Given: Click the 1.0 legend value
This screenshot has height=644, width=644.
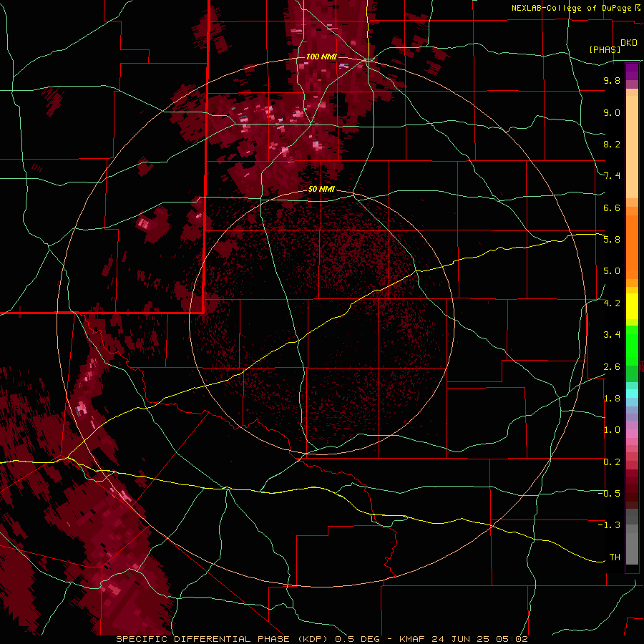Looking at the screenshot, I should [612, 430].
